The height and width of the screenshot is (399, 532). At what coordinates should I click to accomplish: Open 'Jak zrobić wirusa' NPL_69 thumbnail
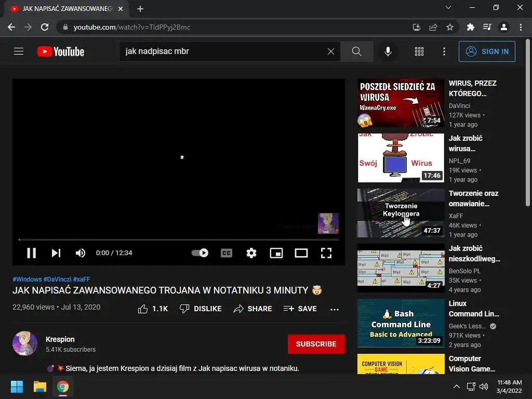pyautogui.click(x=401, y=158)
